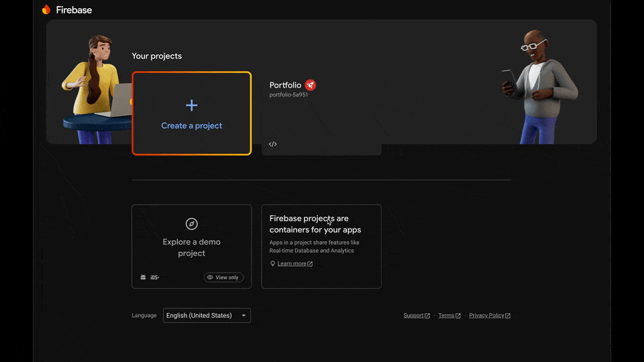Click the Language label
Viewport: 644px width, 362px height.
(144, 316)
